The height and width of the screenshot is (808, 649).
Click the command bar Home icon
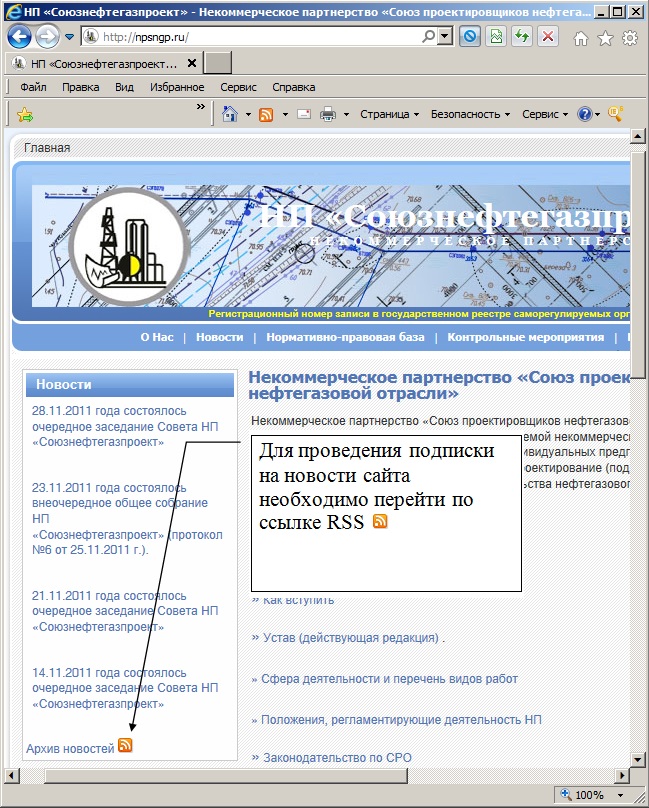230,114
